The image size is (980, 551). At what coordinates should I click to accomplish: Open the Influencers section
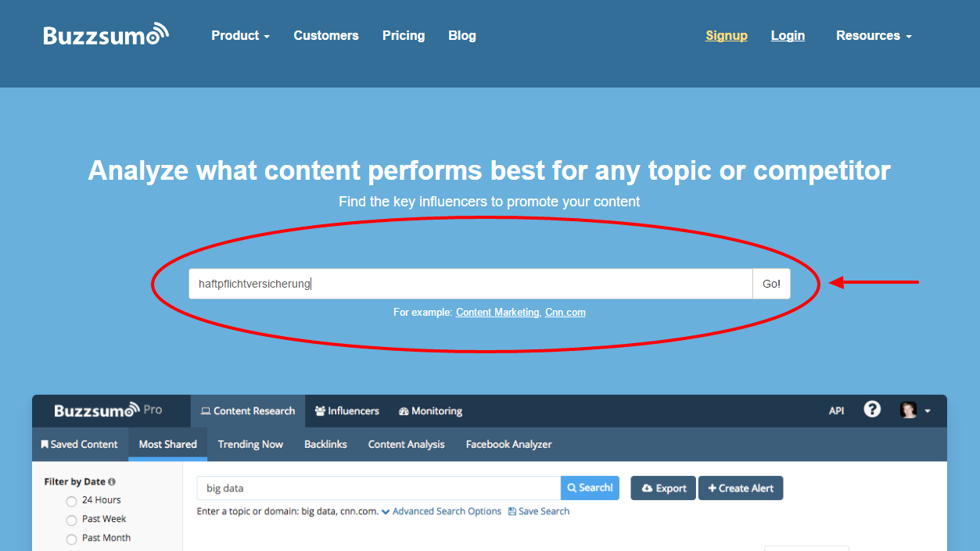coord(346,411)
